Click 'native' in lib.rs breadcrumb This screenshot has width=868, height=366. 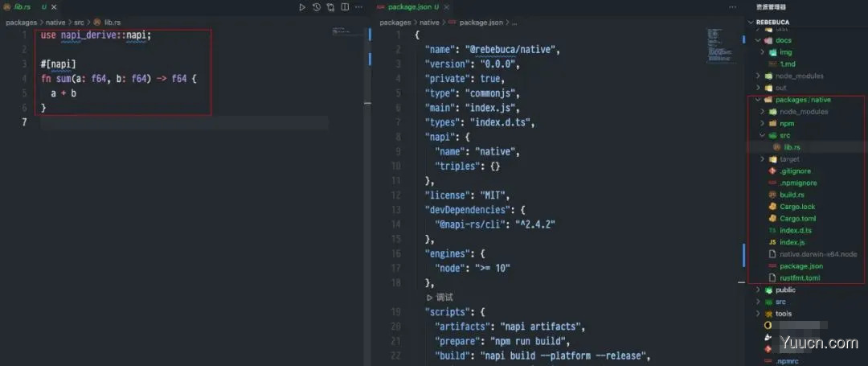click(55, 23)
